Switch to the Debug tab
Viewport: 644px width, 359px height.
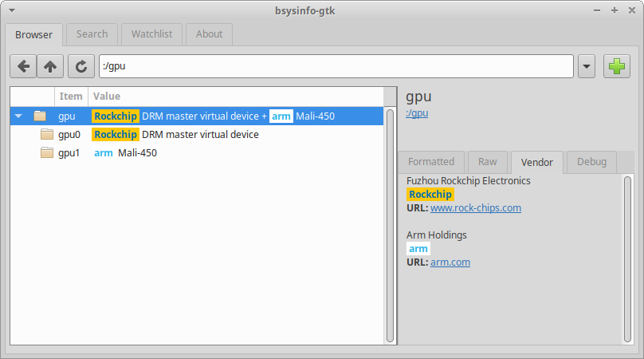592,162
